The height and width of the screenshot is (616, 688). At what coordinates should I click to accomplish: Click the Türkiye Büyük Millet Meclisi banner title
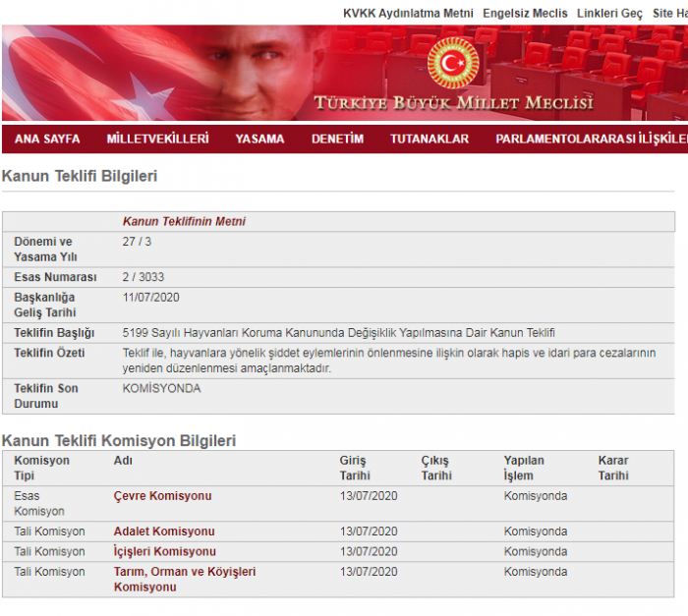tap(453, 103)
